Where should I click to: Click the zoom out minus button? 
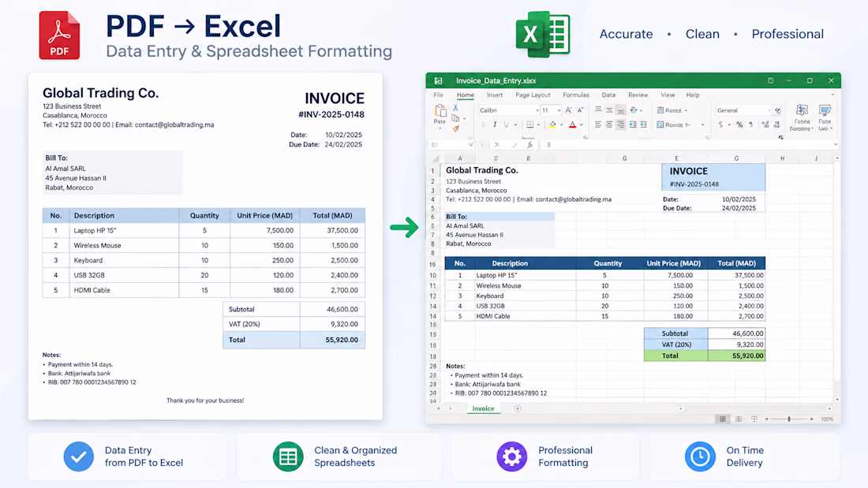(767, 419)
